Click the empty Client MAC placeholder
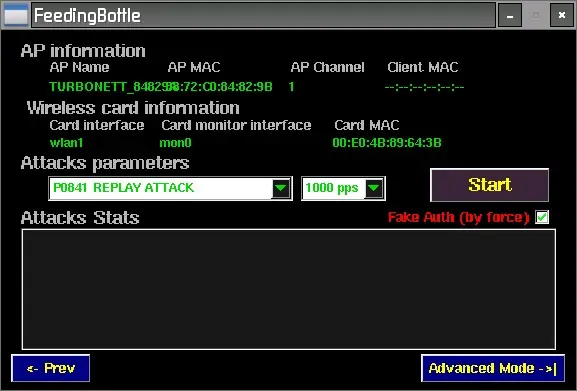 (x=424, y=87)
